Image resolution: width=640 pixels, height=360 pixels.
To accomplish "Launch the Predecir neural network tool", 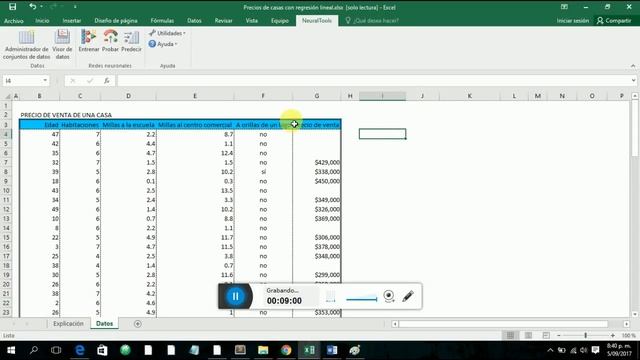I will click(131, 41).
